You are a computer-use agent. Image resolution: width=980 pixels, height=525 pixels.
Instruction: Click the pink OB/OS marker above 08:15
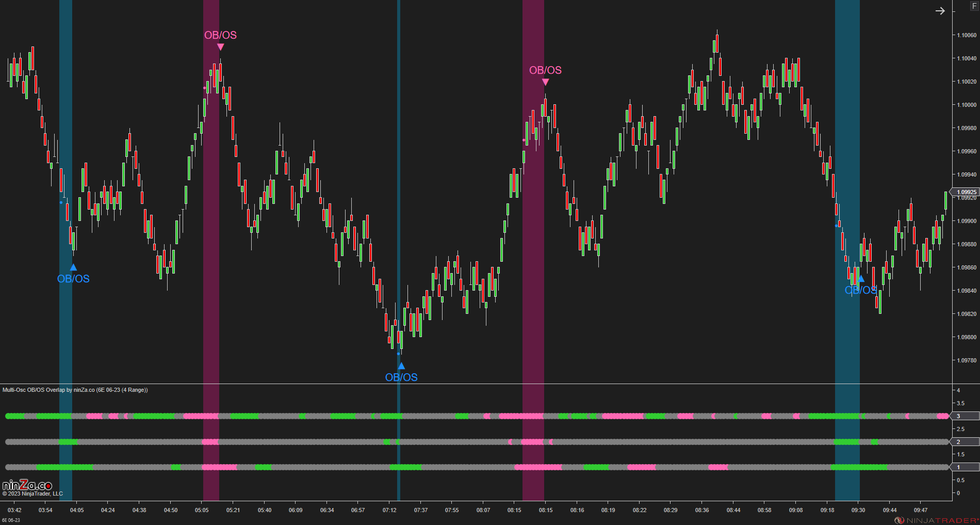[545, 83]
